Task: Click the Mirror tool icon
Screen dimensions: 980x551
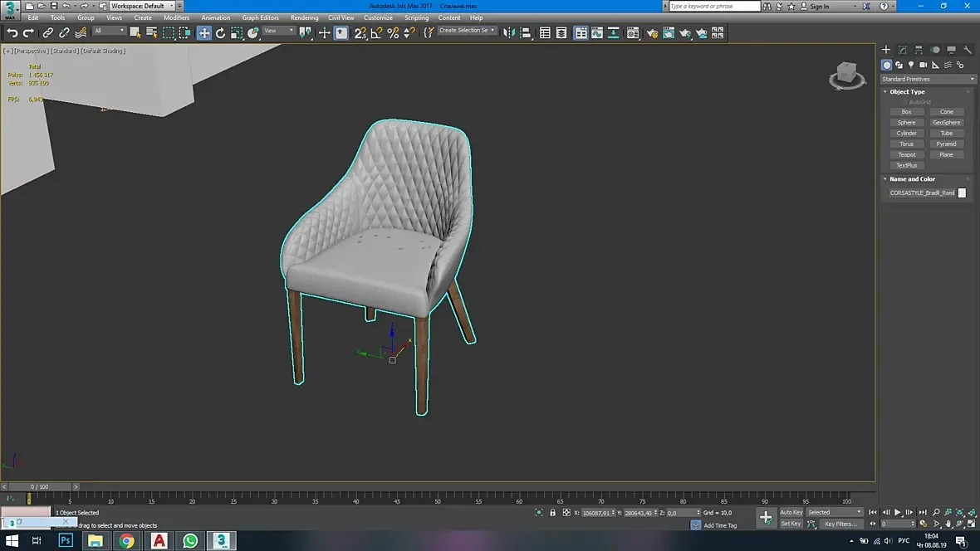Action: coord(509,33)
